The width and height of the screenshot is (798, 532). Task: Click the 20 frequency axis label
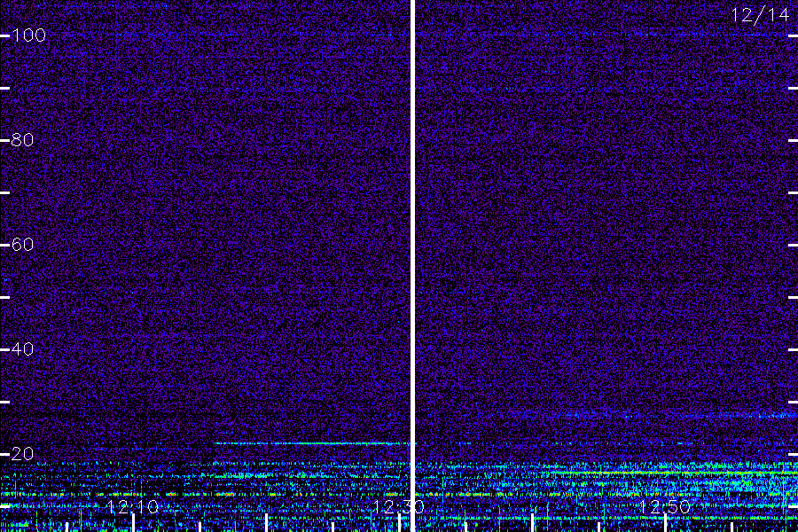pyautogui.click(x=22, y=454)
